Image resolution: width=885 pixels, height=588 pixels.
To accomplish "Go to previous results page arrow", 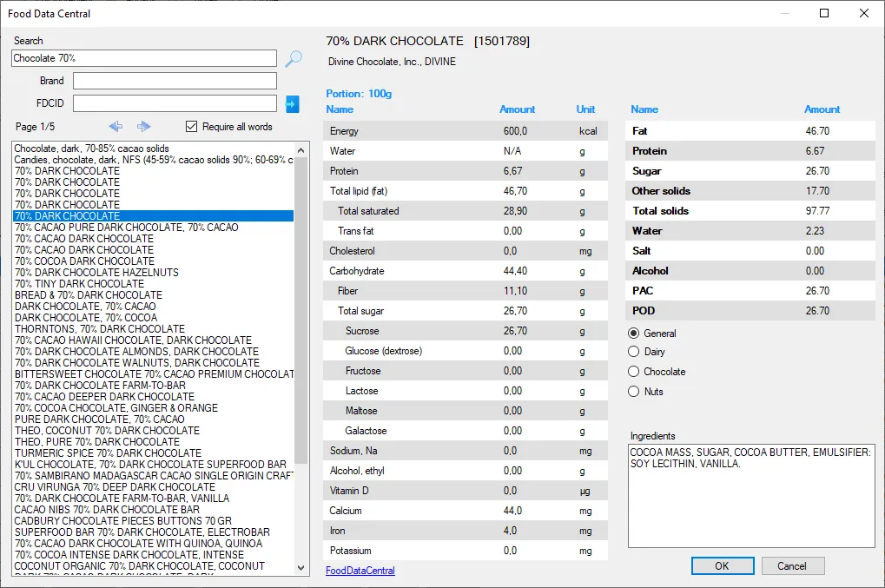I will point(116,127).
